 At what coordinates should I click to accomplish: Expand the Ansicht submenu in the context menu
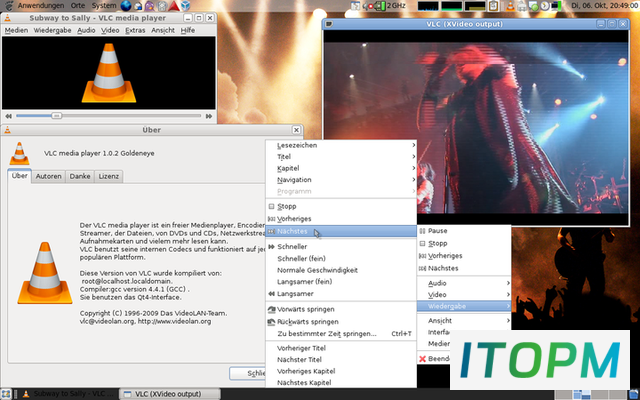464,321
